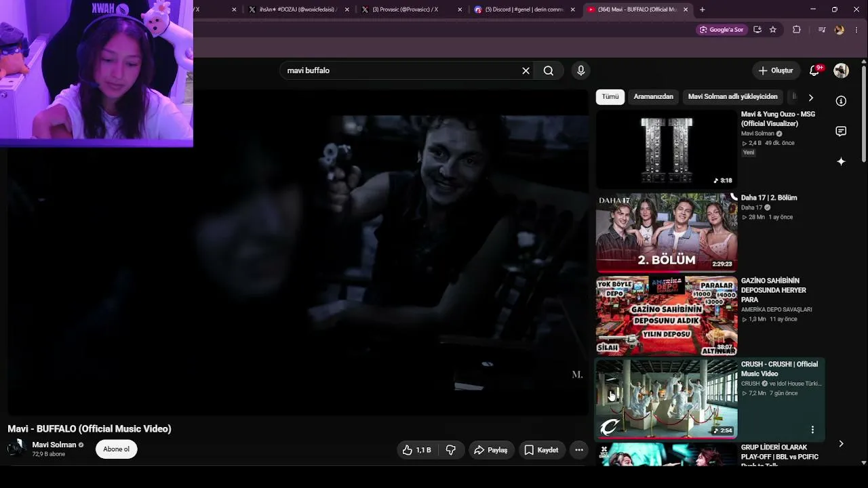Click the Oluştur create button
Viewport: 868px width, 488px height.
(775, 70)
